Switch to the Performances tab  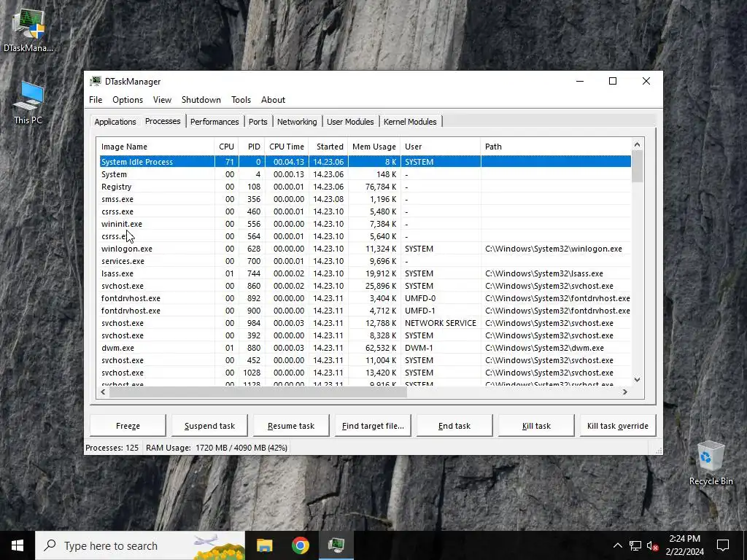(214, 122)
